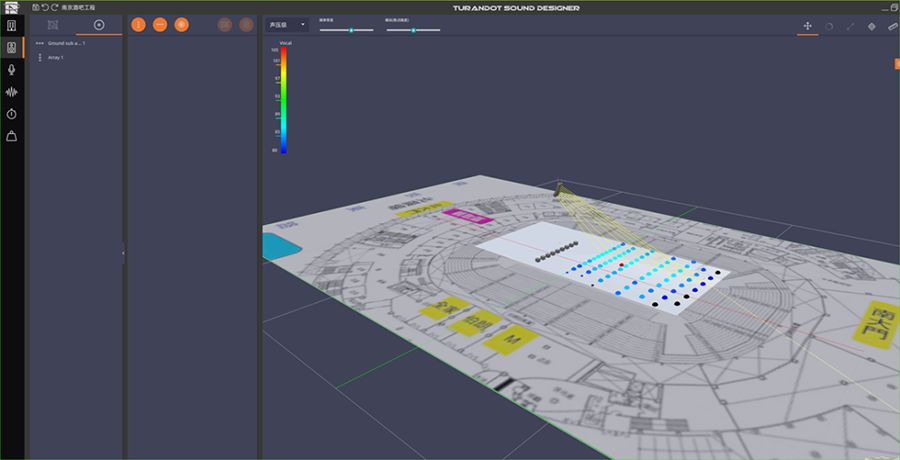900x460 pixels.
Task: Click the redo arrow icon
Action: coord(55,7)
